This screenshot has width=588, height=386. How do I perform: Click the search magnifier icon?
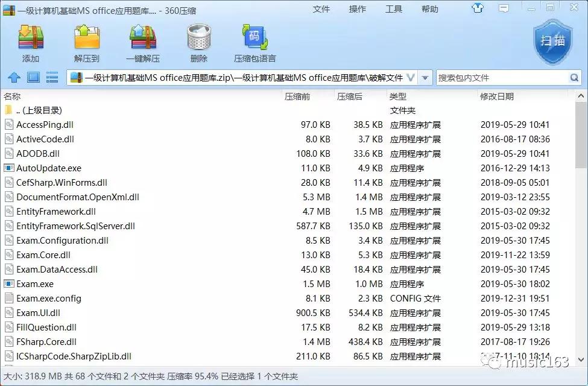tap(574, 77)
